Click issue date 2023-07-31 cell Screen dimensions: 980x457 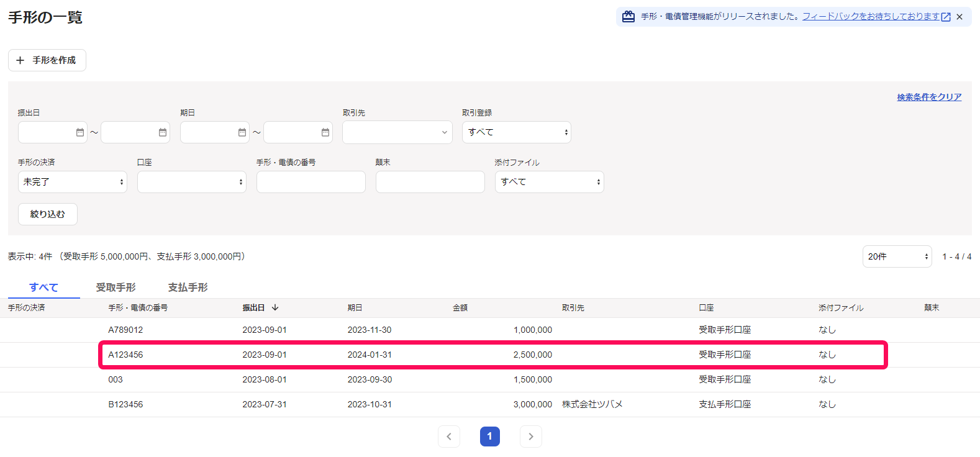tap(265, 404)
